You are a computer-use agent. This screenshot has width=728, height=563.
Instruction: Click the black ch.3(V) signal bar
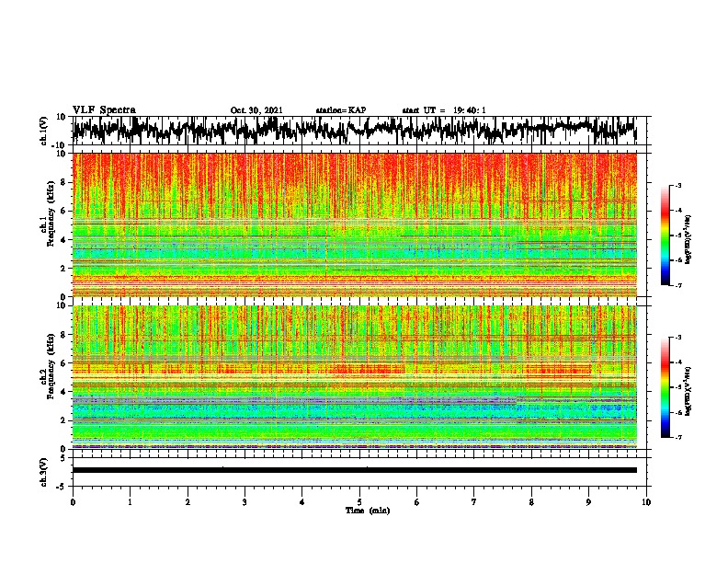coord(354,470)
